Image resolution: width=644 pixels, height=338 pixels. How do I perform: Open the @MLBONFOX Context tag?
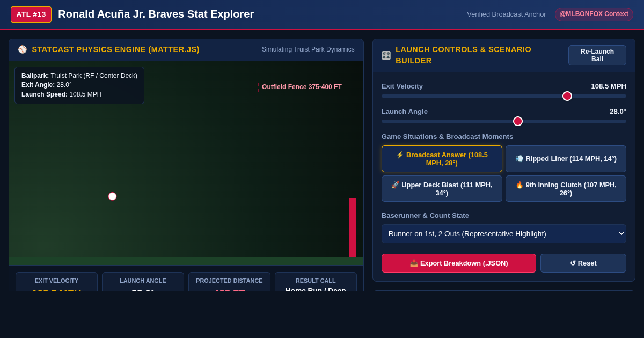[594, 14]
